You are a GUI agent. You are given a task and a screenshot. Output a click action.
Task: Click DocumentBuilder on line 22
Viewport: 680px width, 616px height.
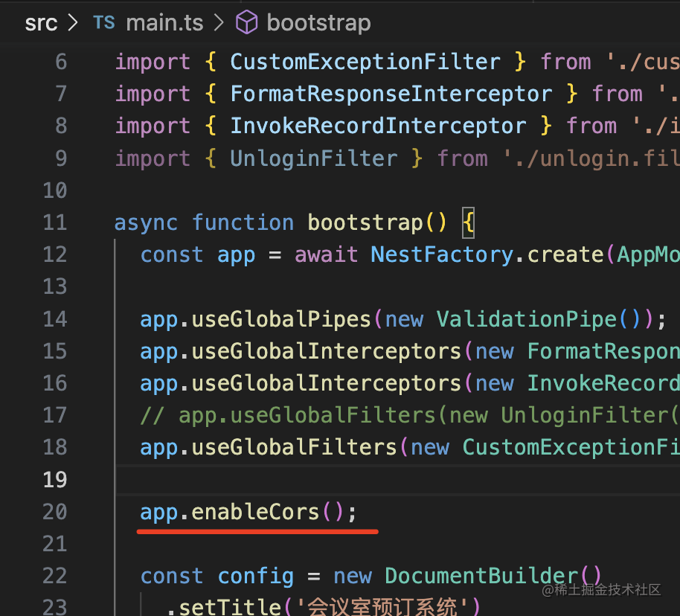(481, 576)
